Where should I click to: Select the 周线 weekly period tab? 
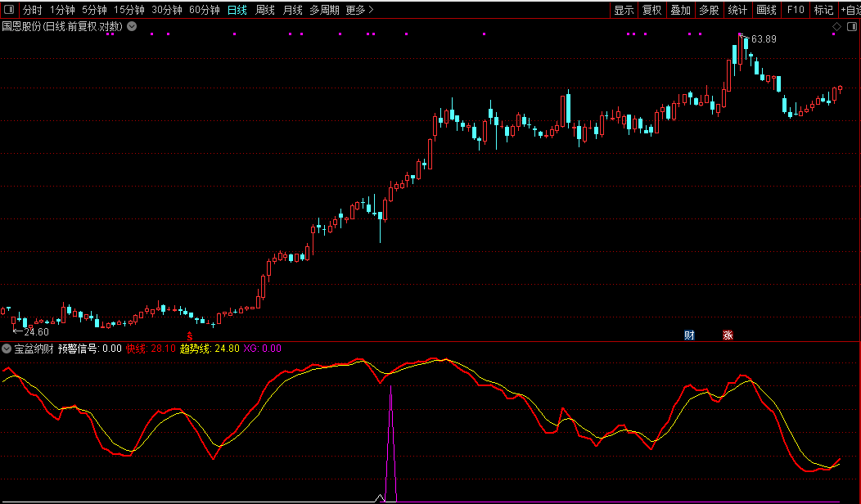tap(264, 11)
